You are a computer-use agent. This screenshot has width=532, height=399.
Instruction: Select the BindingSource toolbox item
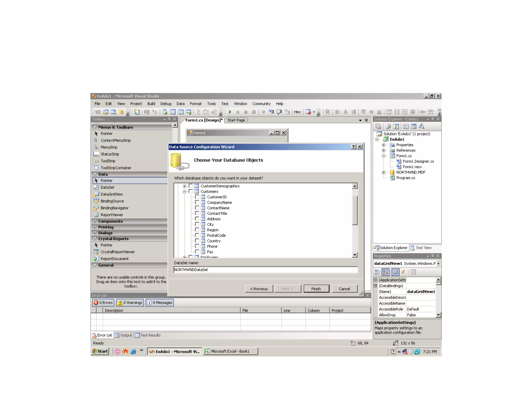(112, 201)
